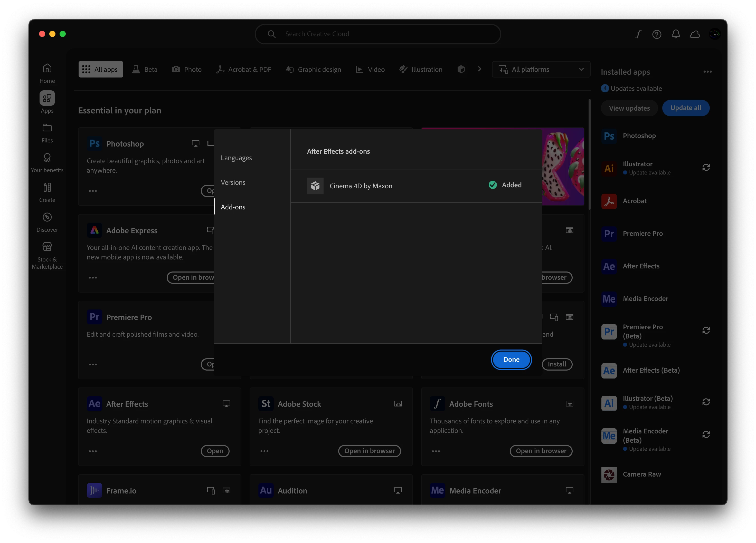This screenshot has width=756, height=543.
Task: Open After Effects card more options ellipsis
Action: point(93,451)
